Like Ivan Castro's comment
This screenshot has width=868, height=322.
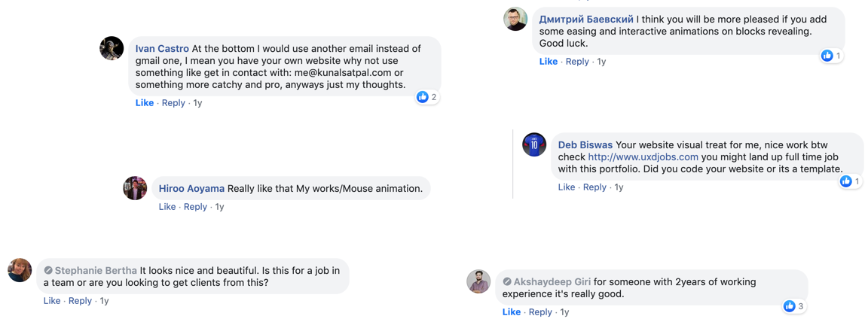145,103
